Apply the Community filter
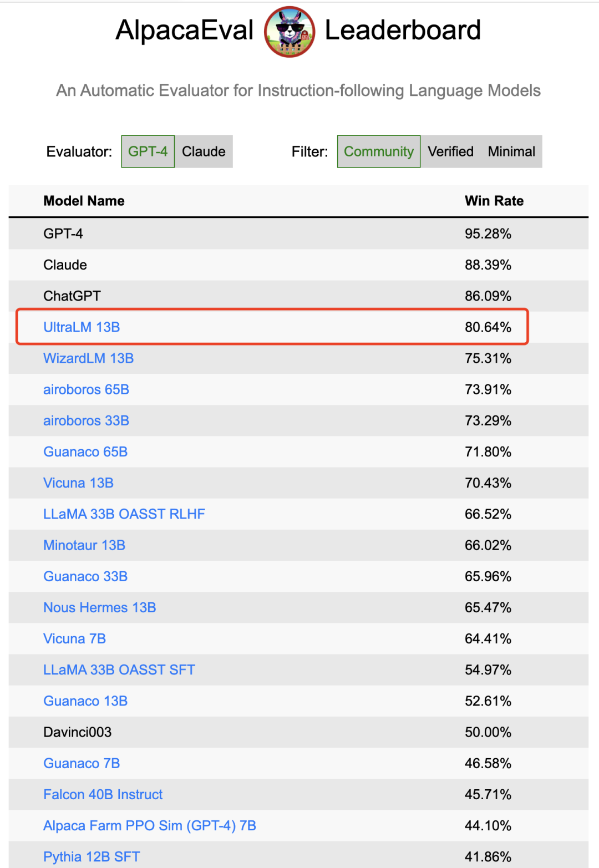The height and width of the screenshot is (868, 599). pos(379,151)
